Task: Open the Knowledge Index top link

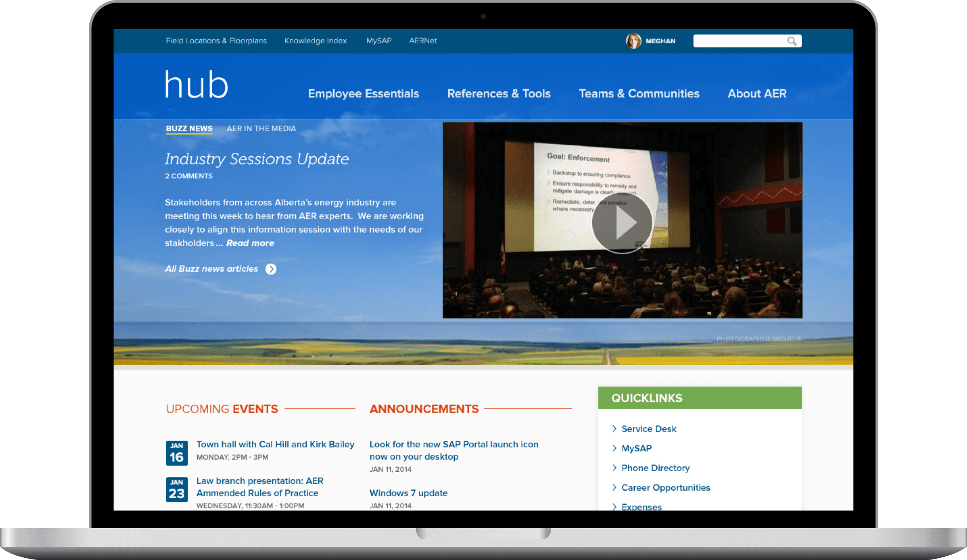Action: [x=316, y=41]
